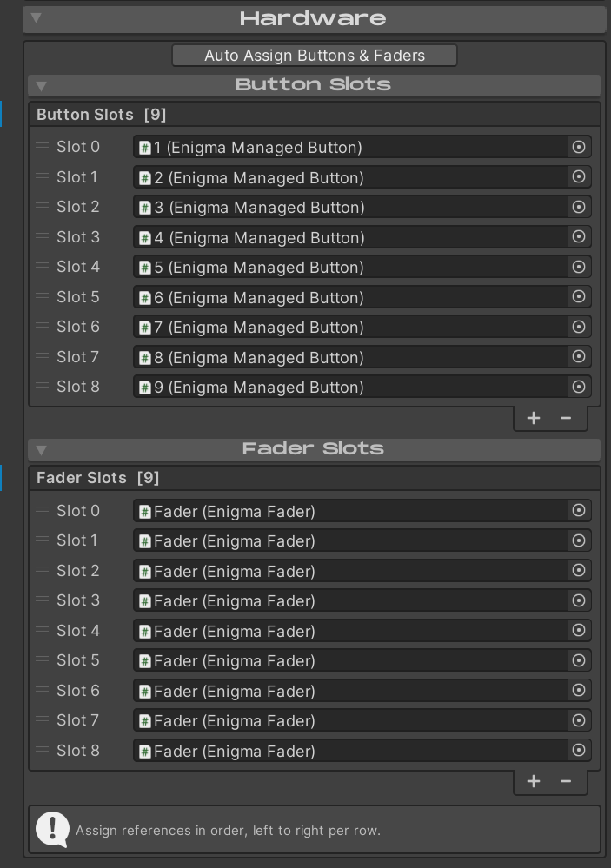Open object picker for Button Slot 0
611x868 pixels.
tap(578, 147)
